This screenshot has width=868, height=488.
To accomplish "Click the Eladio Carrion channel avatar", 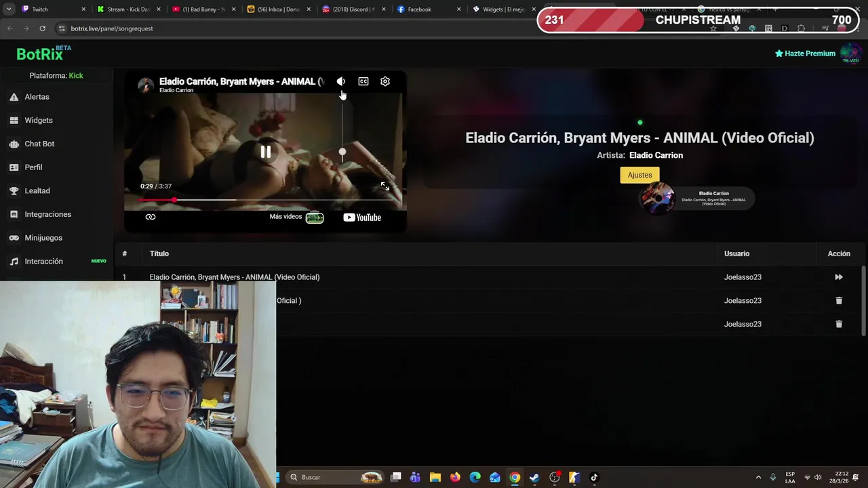I will 146,85.
